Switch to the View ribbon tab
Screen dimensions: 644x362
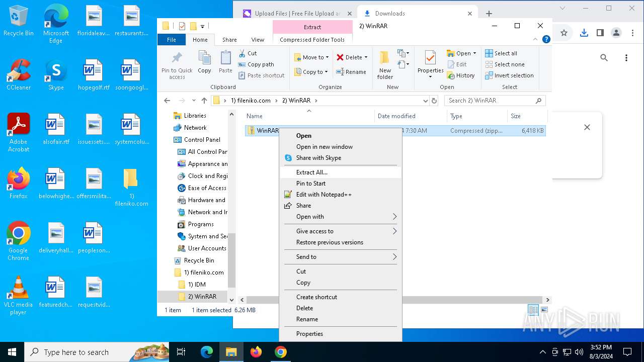click(258, 40)
